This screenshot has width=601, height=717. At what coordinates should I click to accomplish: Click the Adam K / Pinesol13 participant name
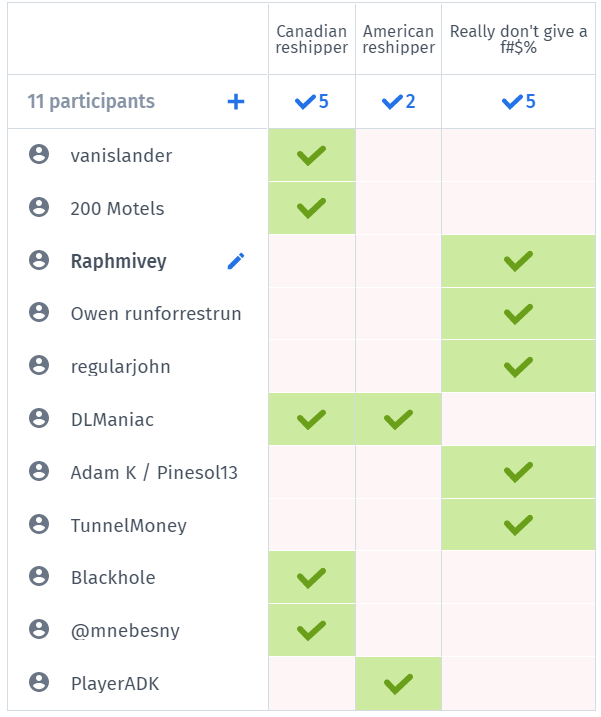(x=154, y=472)
